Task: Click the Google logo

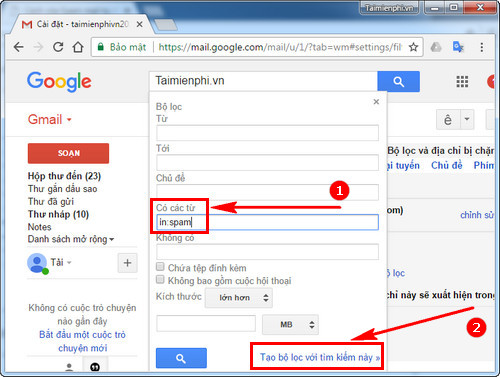Action: [x=59, y=82]
